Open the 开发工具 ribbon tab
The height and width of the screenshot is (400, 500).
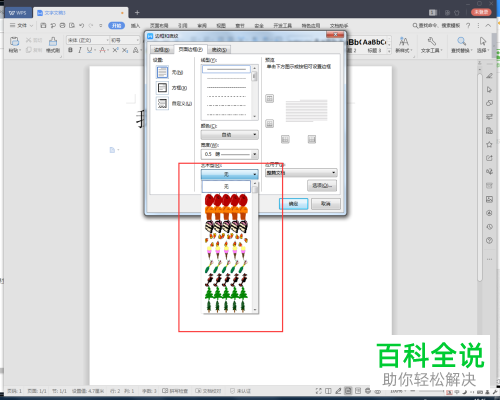click(282, 25)
